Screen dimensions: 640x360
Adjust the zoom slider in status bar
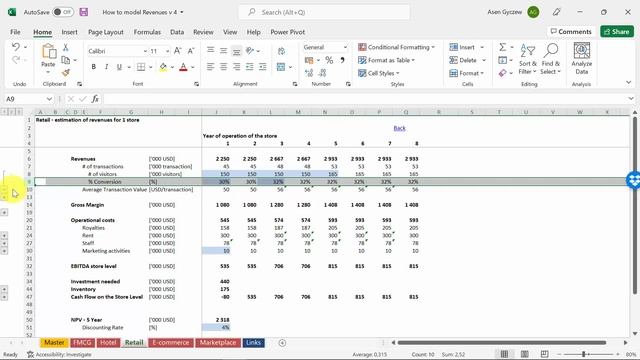[x=584, y=354]
